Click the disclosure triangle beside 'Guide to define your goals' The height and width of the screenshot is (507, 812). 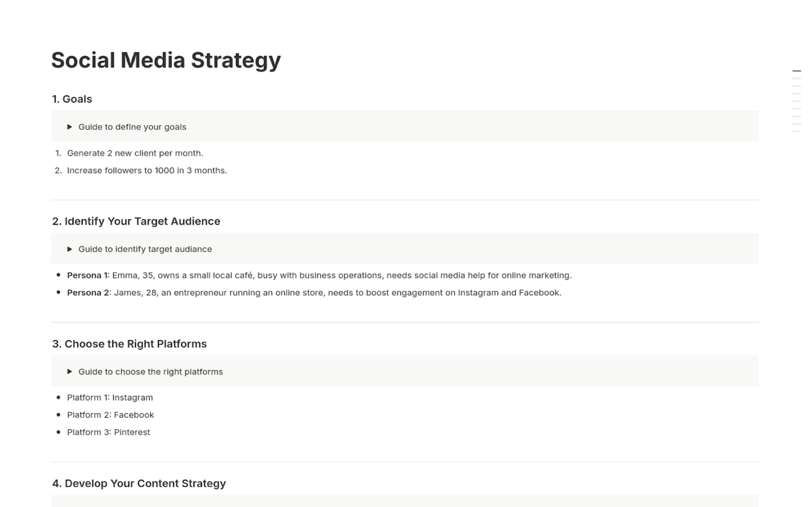70,126
